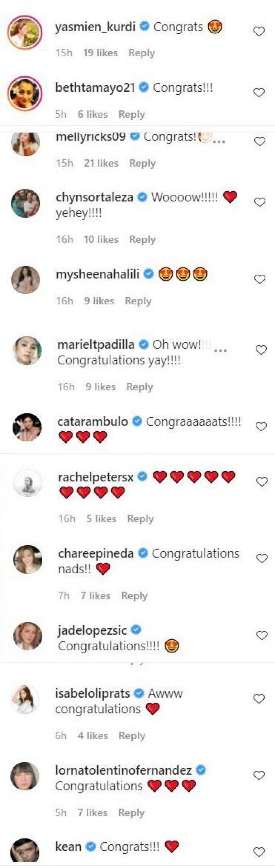Heart cataramulo's Congraaaaats comment
This screenshot has height=868, width=275.
(x=261, y=427)
